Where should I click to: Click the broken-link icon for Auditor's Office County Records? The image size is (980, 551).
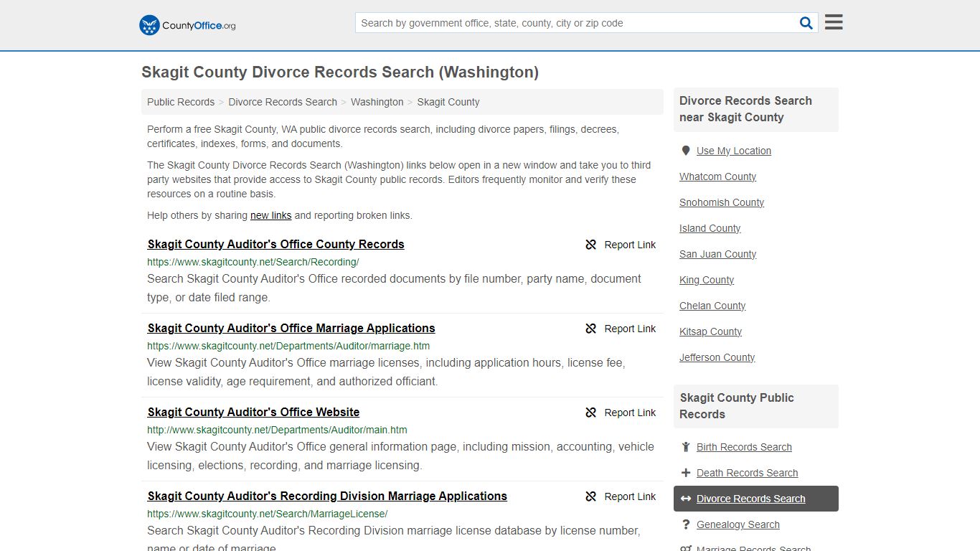pyautogui.click(x=591, y=245)
